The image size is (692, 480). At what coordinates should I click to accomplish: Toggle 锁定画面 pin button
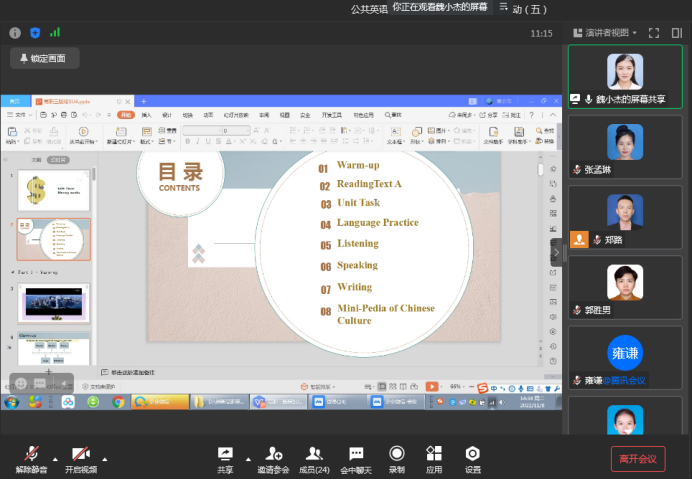pos(43,59)
